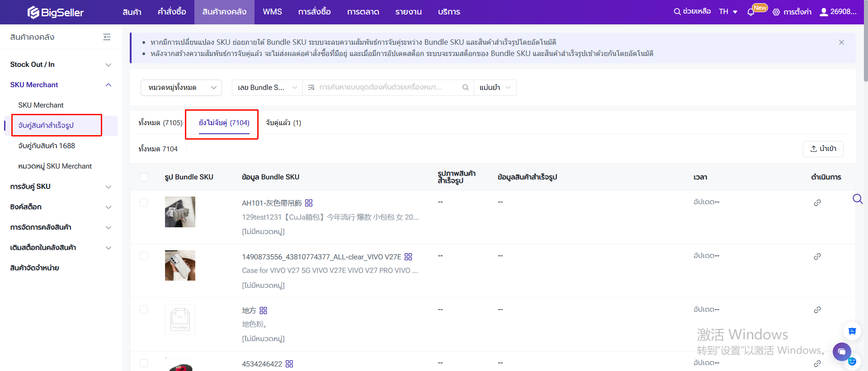Click the นำเข้า import button

[823, 149]
